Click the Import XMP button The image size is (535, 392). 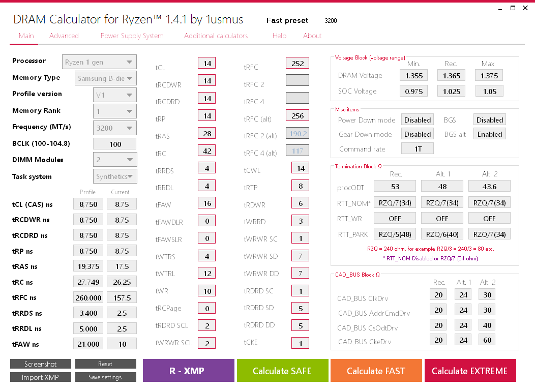pyautogui.click(x=41, y=377)
